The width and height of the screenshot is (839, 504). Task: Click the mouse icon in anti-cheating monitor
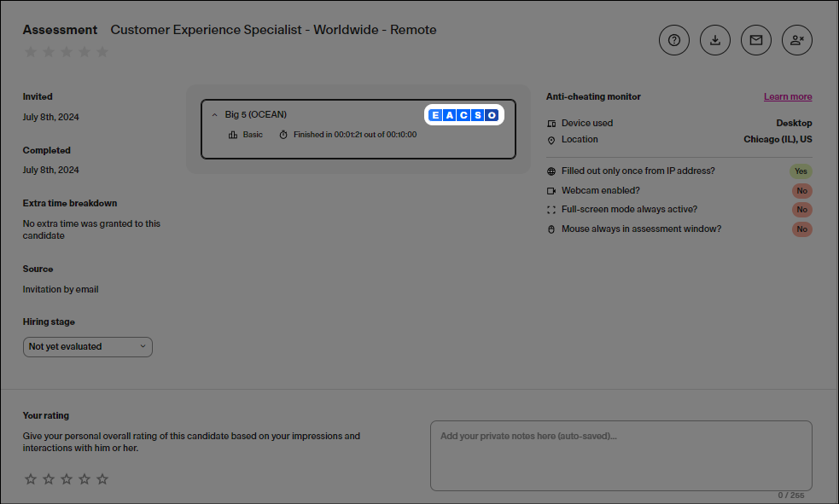pyautogui.click(x=551, y=229)
